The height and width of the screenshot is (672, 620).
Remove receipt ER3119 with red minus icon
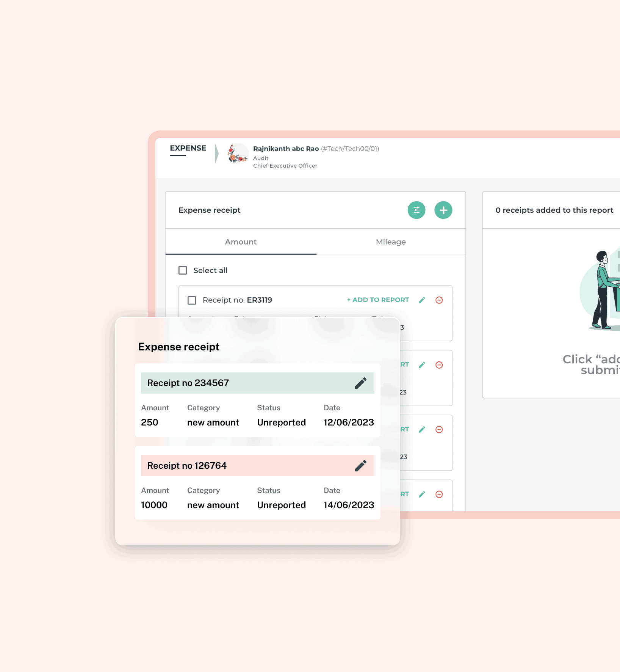tap(439, 300)
